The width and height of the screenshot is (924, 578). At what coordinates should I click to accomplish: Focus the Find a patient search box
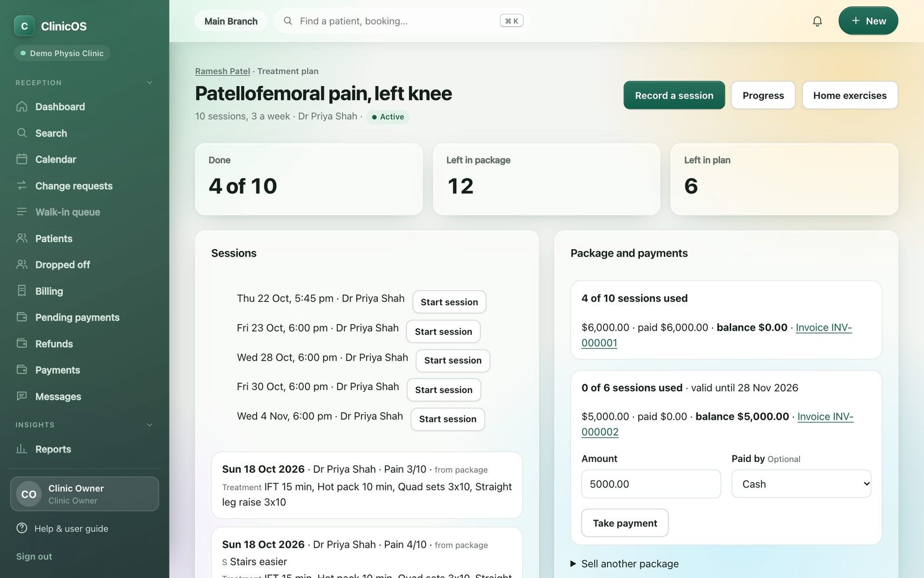click(x=402, y=21)
